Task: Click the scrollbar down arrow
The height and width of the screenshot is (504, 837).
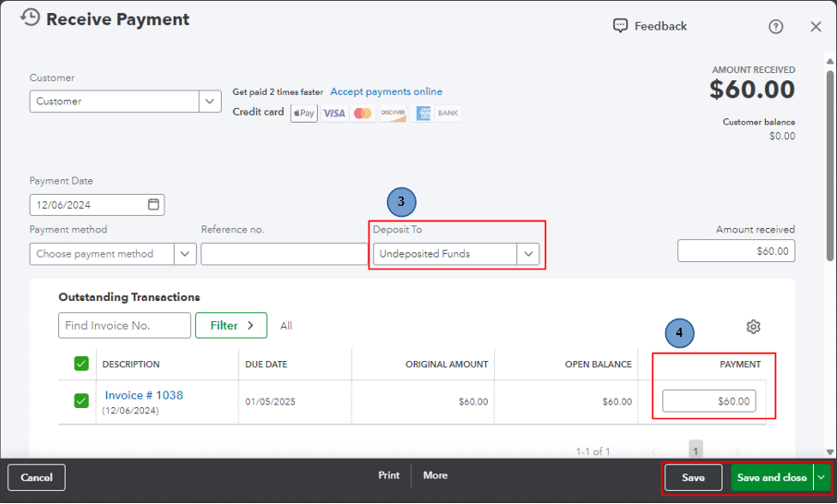Action: (x=830, y=452)
